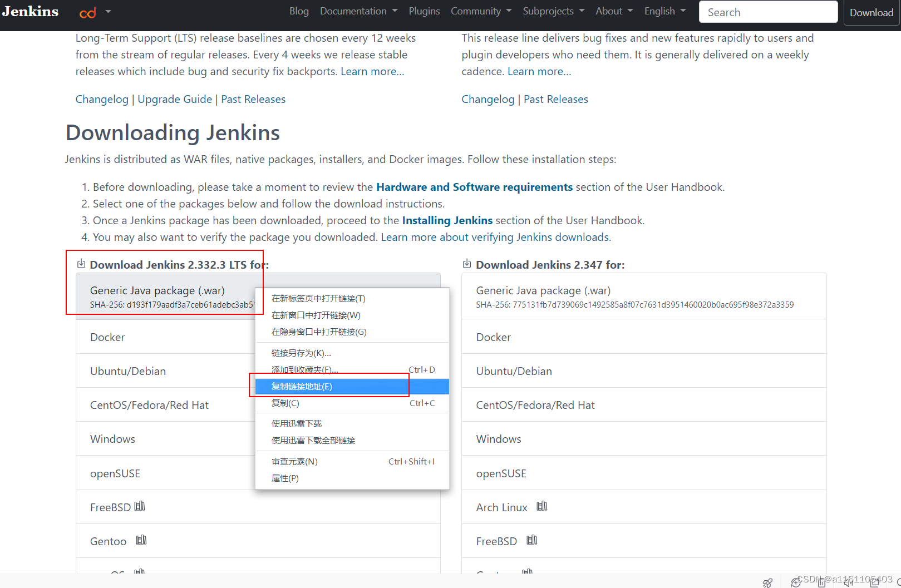Click the rocket icon in the browser status bar
The width and height of the screenshot is (901, 588).
click(x=767, y=582)
